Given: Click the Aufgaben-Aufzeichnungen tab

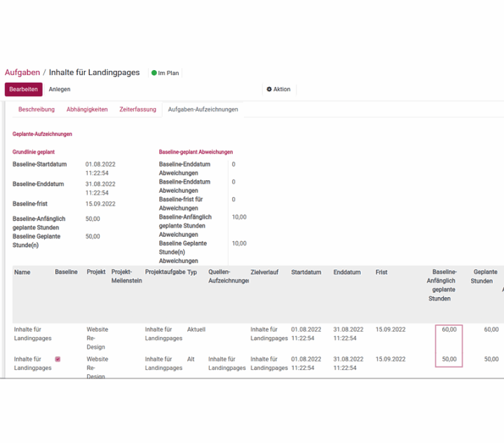Looking at the screenshot, I should click(203, 109).
